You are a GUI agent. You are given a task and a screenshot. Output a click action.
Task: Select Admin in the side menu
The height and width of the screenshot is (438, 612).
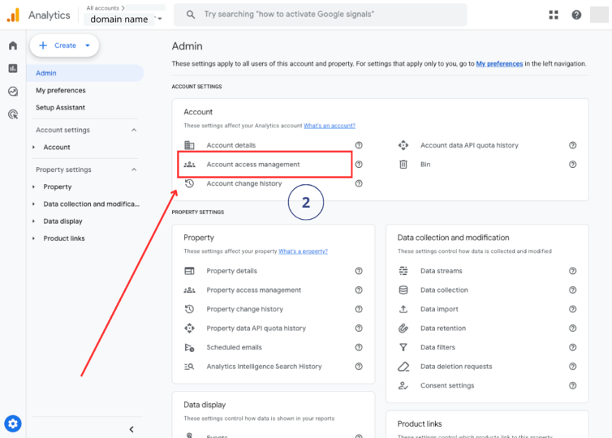click(x=85, y=73)
